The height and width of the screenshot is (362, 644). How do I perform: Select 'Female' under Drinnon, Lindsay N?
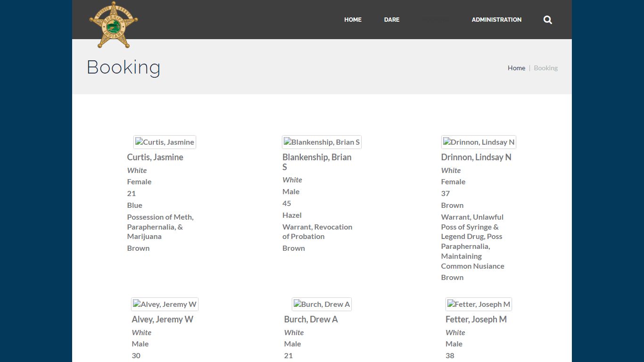point(453,181)
